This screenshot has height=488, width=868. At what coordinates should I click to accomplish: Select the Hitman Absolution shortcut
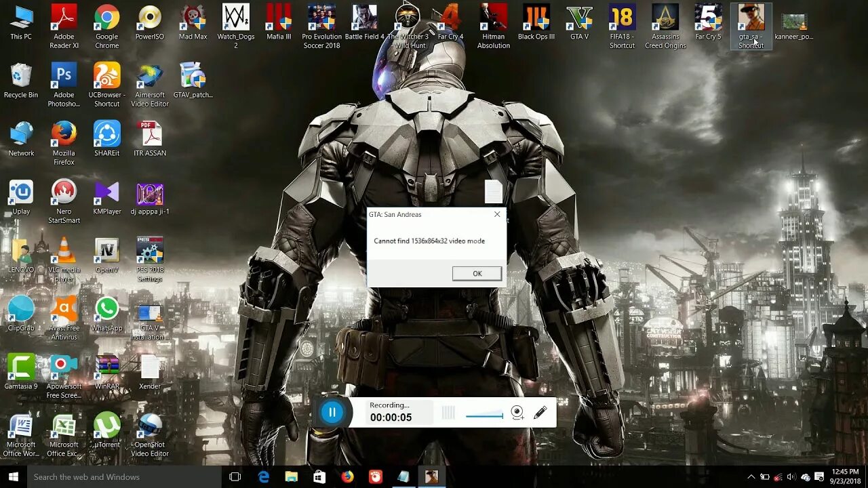(494, 26)
